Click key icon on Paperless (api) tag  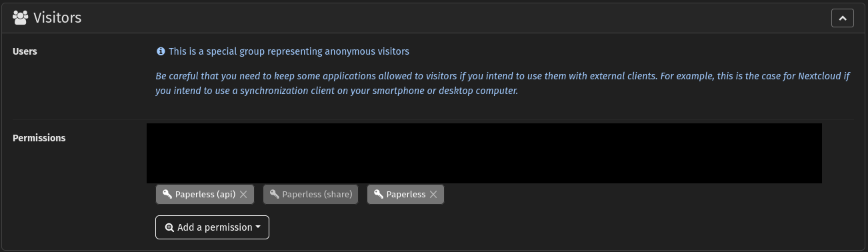(x=167, y=194)
